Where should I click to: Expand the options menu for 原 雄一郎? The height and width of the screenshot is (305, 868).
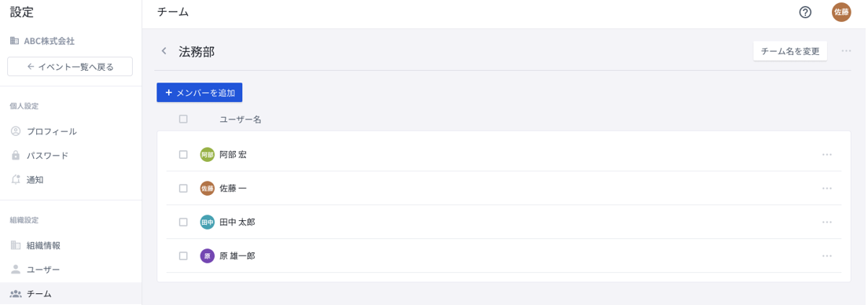pos(827,256)
